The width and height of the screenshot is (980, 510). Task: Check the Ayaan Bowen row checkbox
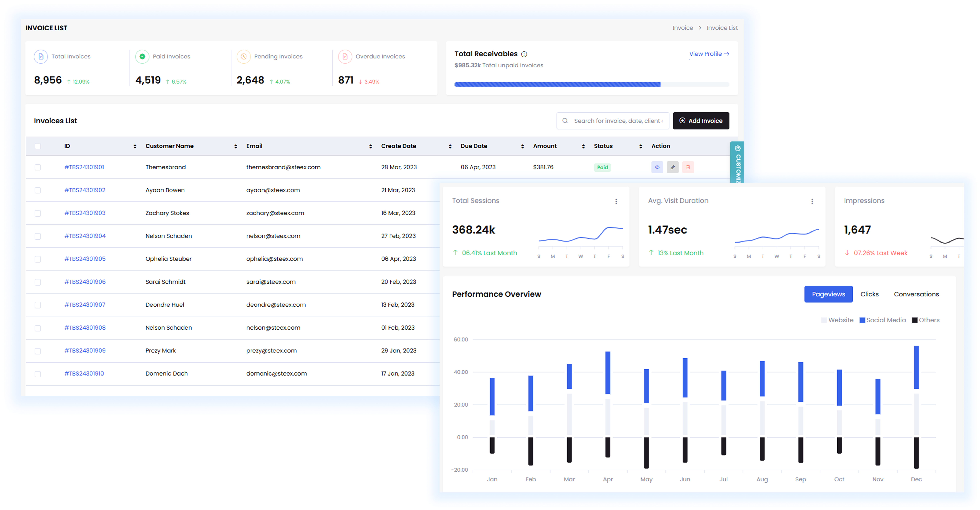38,190
